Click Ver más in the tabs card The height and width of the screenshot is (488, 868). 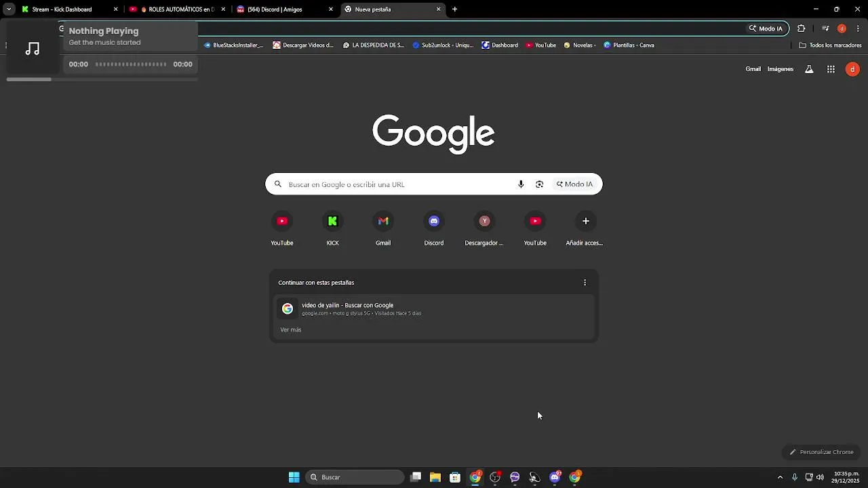291,330
